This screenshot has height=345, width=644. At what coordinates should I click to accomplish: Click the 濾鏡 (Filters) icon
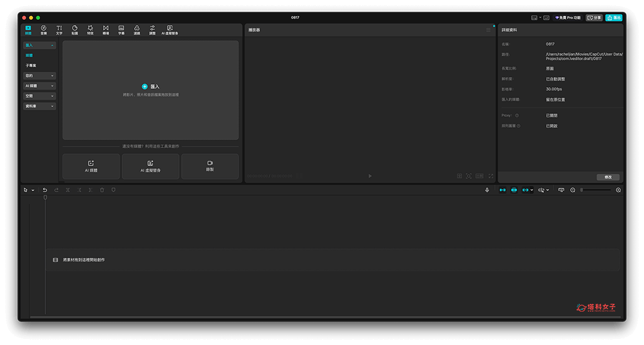point(137,30)
